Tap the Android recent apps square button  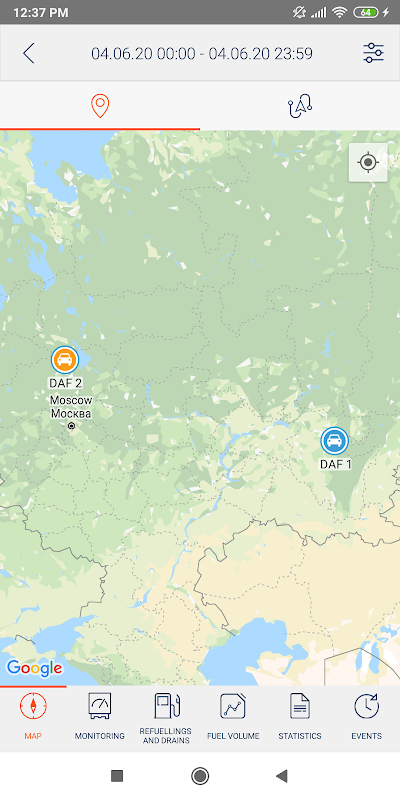tap(117, 776)
